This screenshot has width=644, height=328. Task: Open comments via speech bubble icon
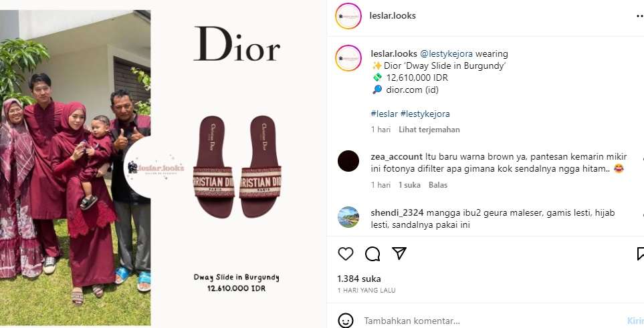[x=372, y=254]
